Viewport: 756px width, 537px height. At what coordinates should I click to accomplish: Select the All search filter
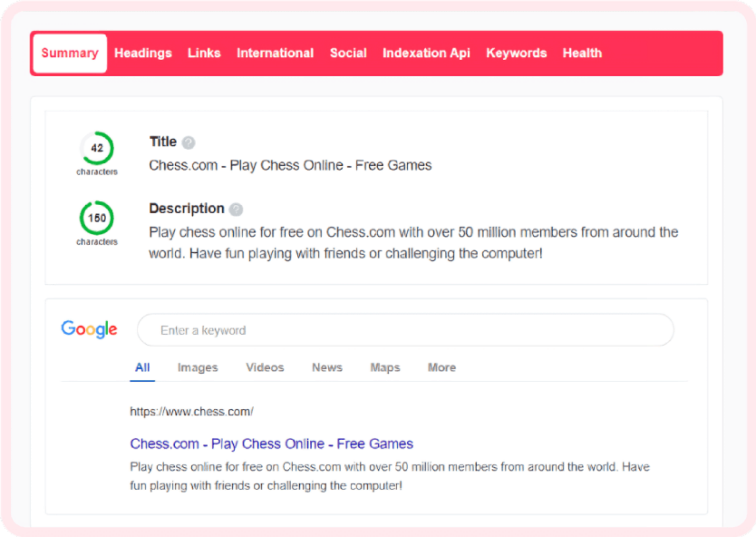click(142, 367)
